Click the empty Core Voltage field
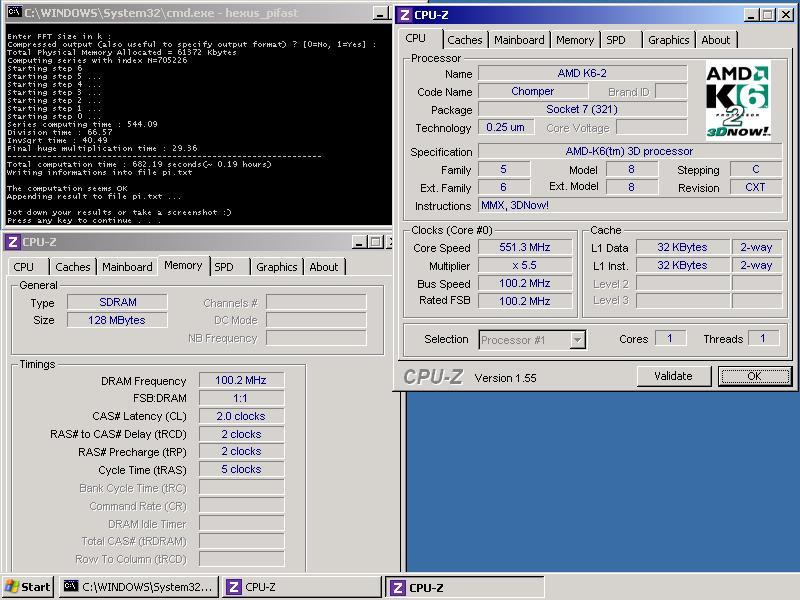800x600 pixels. [x=652, y=127]
